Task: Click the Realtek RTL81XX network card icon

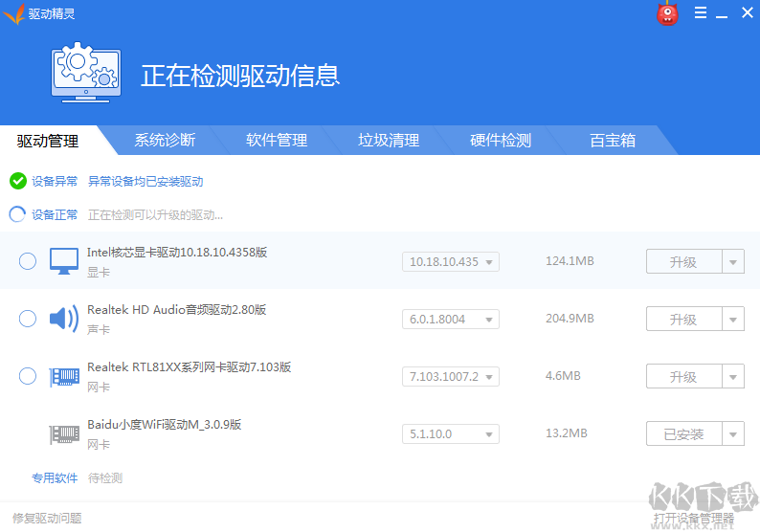Action: pyautogui.click(x=64, y=376)
